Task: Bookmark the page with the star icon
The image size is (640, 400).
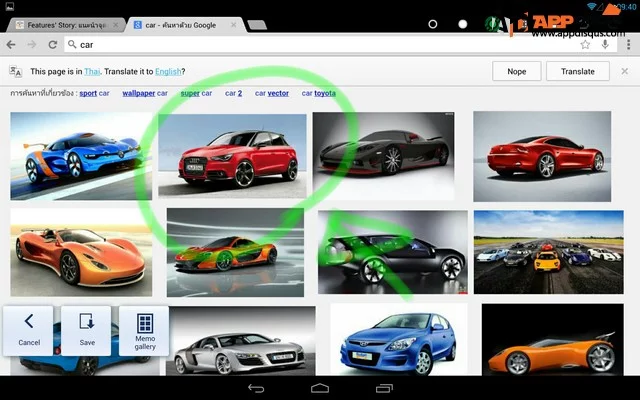Action: click(x=585, y=44)
